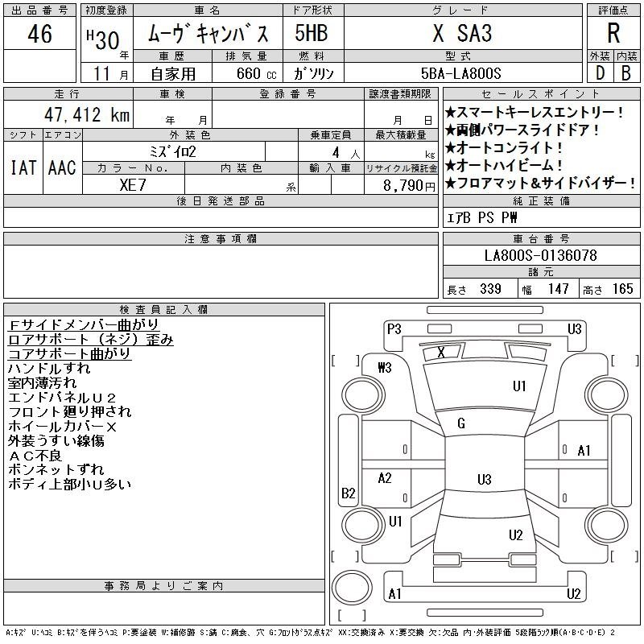Select the W3 repair mark on the fender

tap(384, 367)
